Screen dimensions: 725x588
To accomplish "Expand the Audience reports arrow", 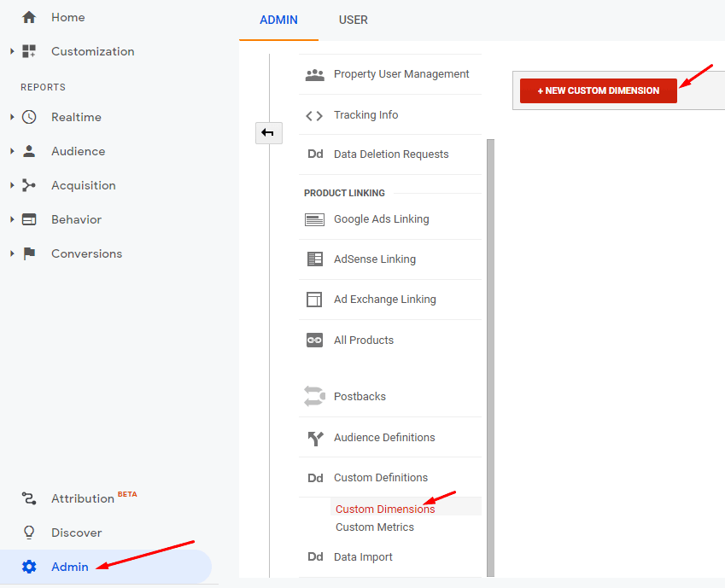I will (12, 151).
